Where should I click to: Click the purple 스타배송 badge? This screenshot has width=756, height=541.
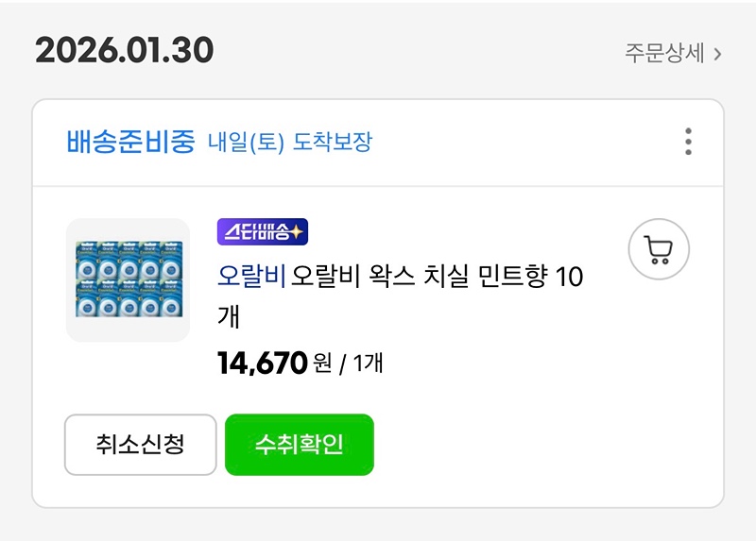click(263, 232)
